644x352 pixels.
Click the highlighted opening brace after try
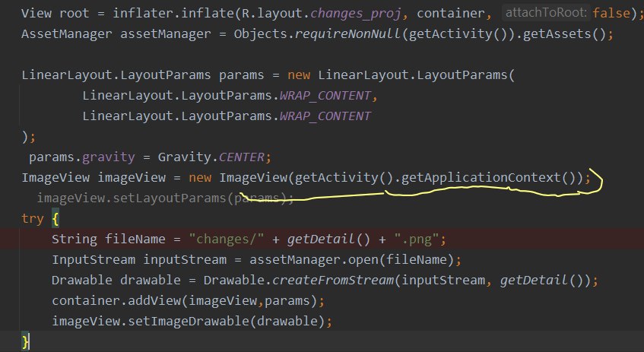pyautogui.click(x=56, y=218)
